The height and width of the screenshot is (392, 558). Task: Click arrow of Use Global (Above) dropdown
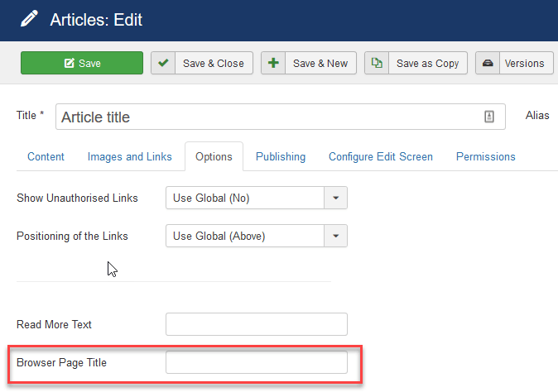(x=335, y=236)
